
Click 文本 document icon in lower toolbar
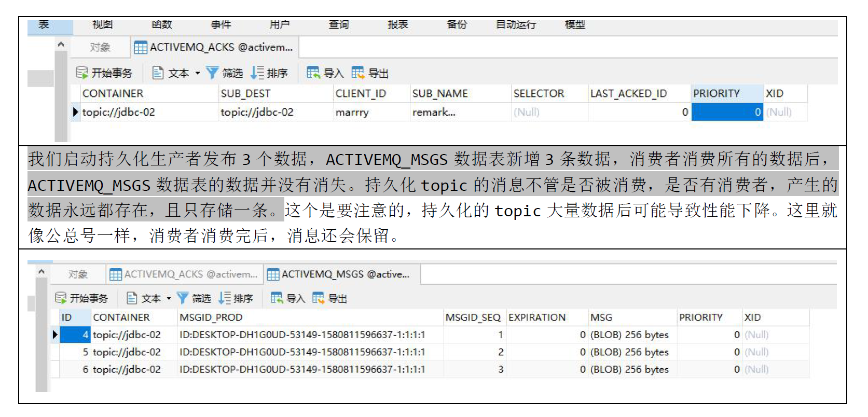pos(132,298)
